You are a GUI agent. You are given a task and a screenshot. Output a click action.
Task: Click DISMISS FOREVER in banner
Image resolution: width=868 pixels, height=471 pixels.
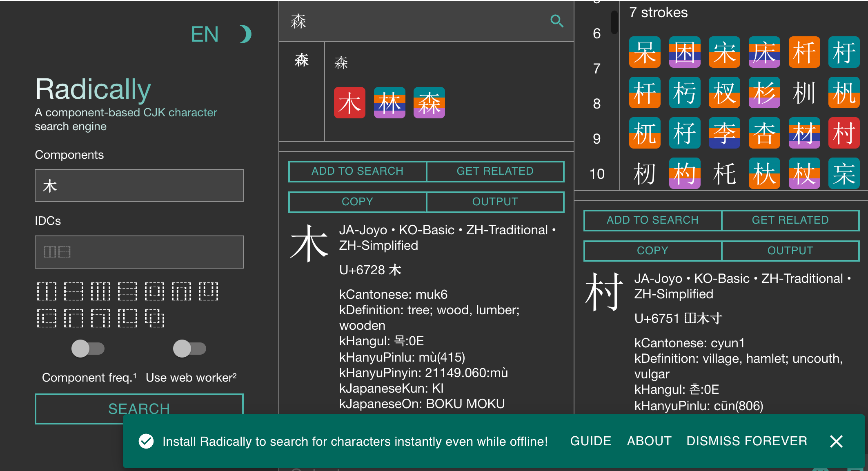click(747, 441)
